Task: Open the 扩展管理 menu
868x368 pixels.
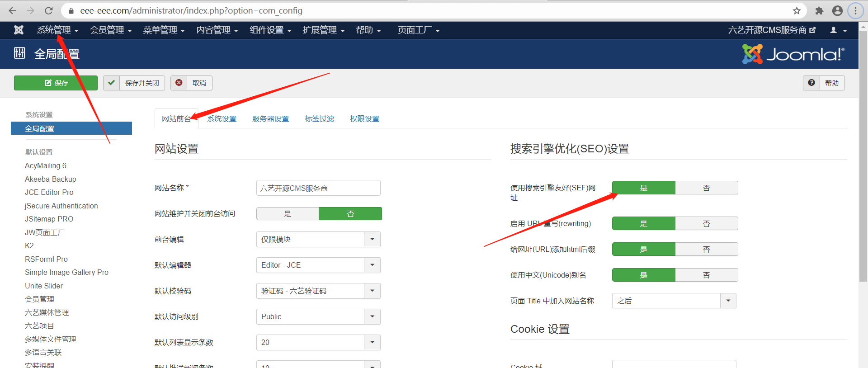Action: (x=324, y=30)
